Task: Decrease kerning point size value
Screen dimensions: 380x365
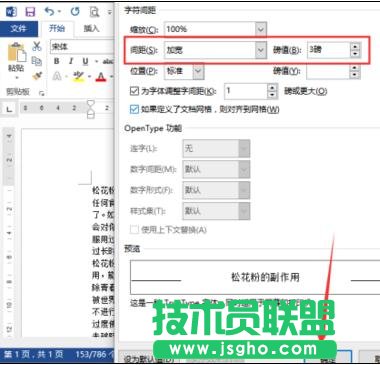Action: (272, 95)
